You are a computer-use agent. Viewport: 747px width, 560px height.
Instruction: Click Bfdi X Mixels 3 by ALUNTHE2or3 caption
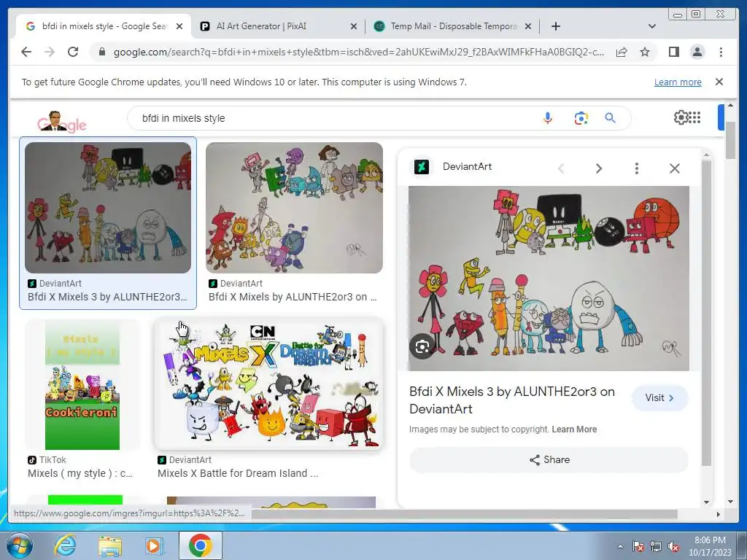click(x=107, y=297)
